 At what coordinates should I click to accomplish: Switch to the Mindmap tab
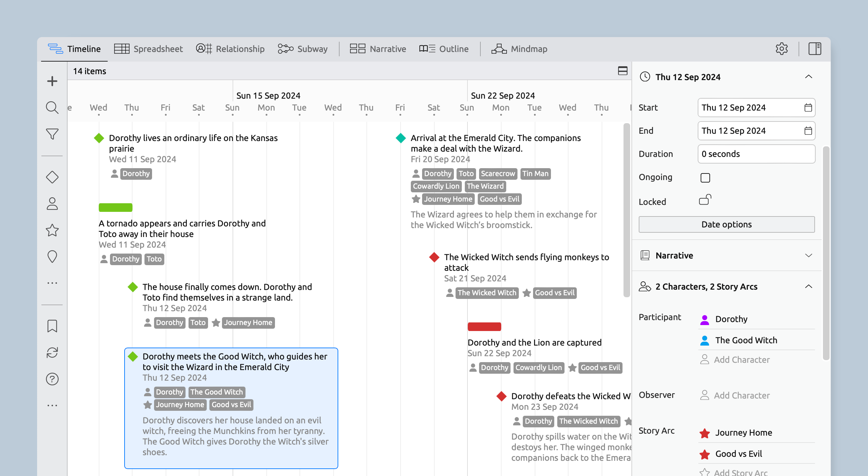click(519, 49)
